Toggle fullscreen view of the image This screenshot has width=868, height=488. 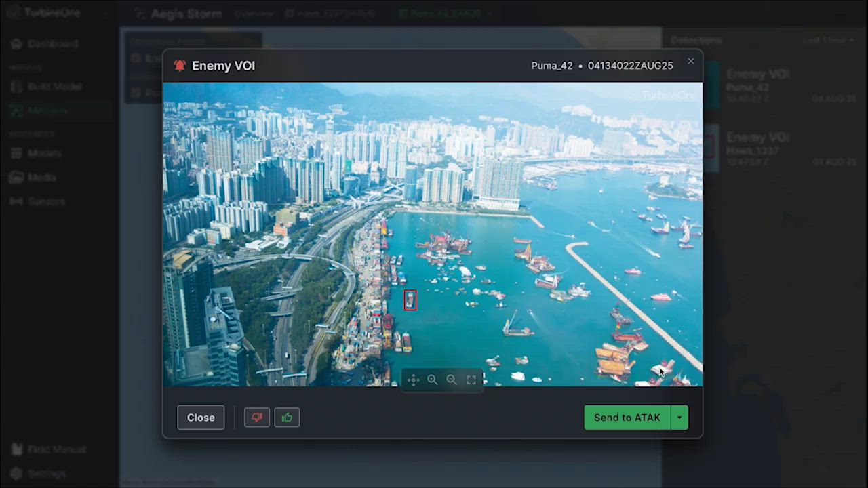[x=471, y=380]
